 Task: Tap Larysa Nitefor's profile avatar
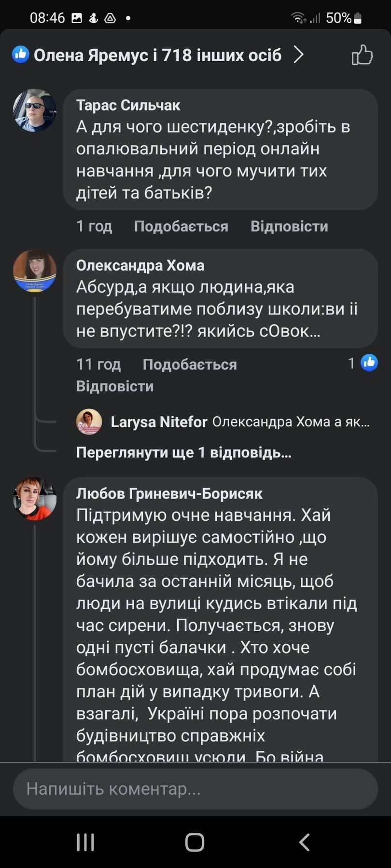click(x=89, y=421)
